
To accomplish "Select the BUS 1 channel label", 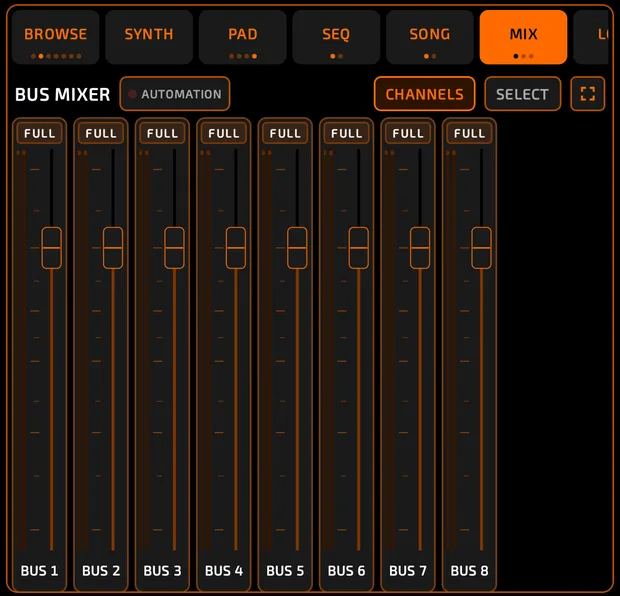I will pyautogui.click(x=40, y=571).
